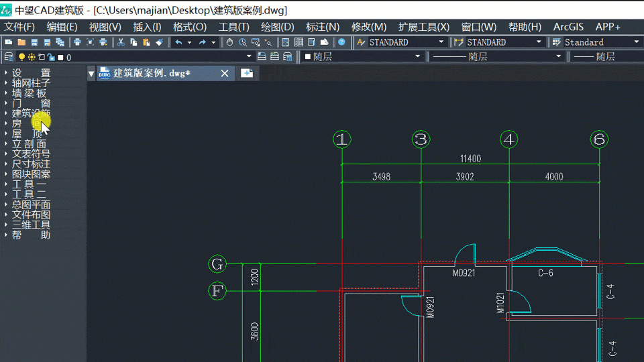Click the Save All icon

60,42
